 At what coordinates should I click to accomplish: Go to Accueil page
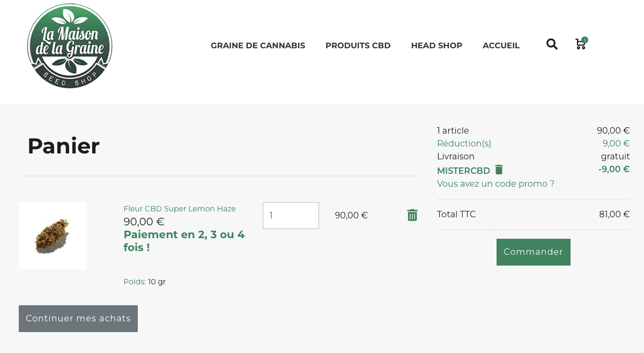pos(501,46)
